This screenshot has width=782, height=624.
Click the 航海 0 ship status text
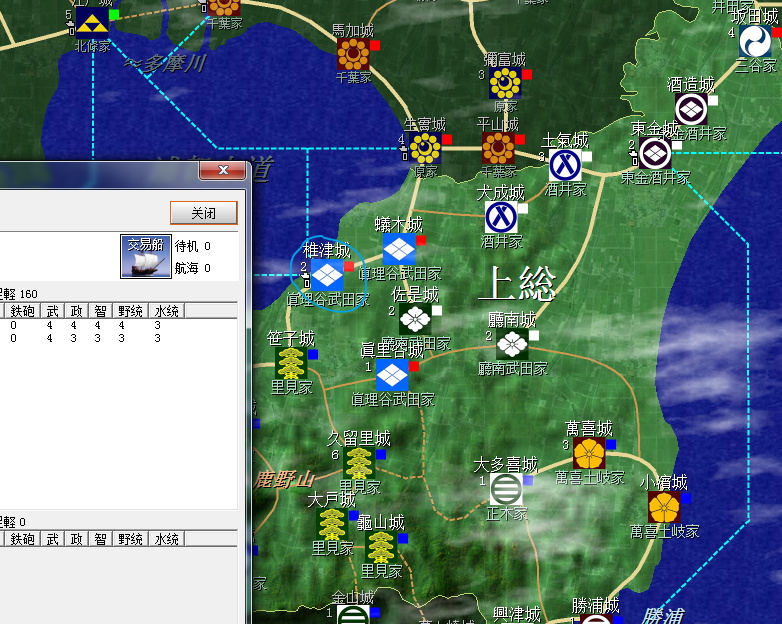[x=193, y=268]
